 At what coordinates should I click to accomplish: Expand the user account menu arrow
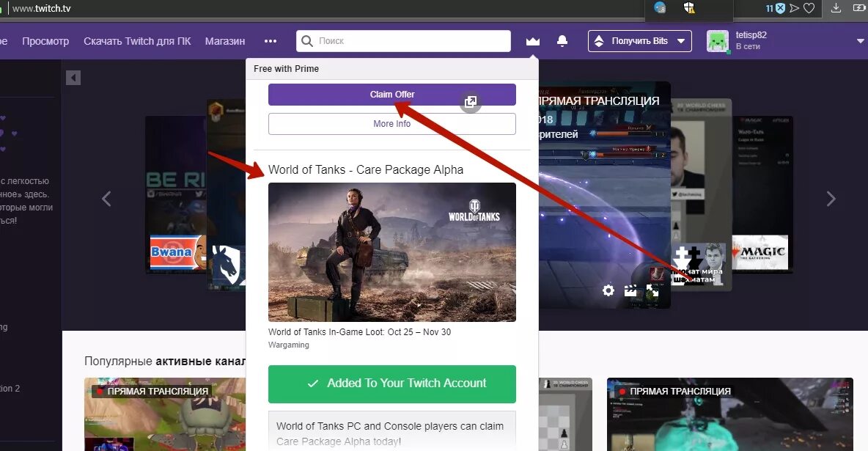click(860, 41)
